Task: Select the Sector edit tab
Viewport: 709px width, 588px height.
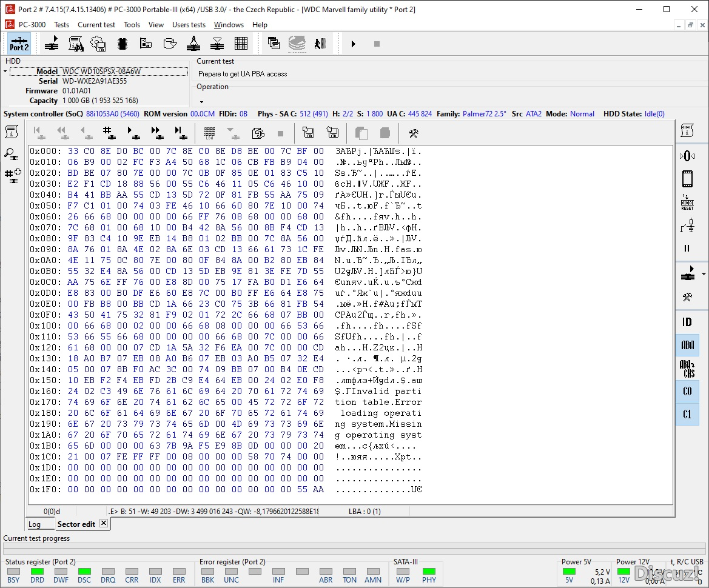Action: click(76, 524)
